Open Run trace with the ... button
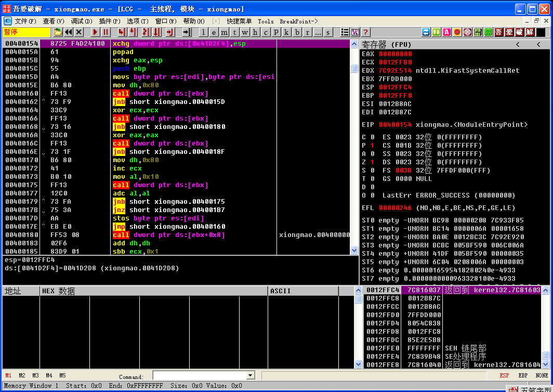The image size is (553, 392). coord(318,32)
